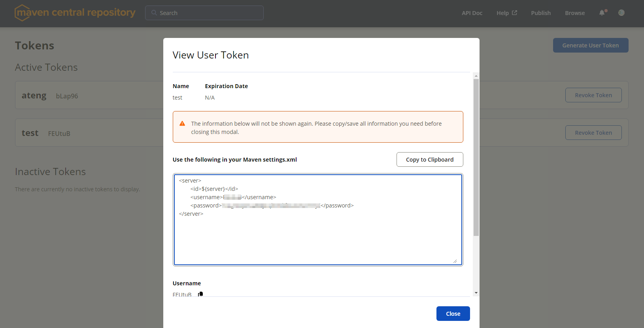Click the scrollbar down arrow in modal
The image size is (644, 328).
[x=476, y=293]
